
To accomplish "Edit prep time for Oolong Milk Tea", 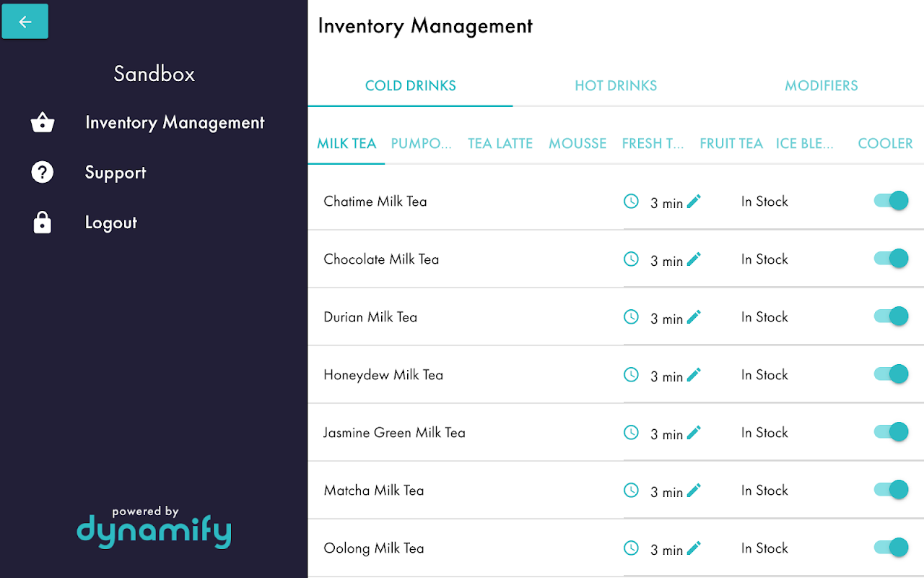I will [694, 548].
